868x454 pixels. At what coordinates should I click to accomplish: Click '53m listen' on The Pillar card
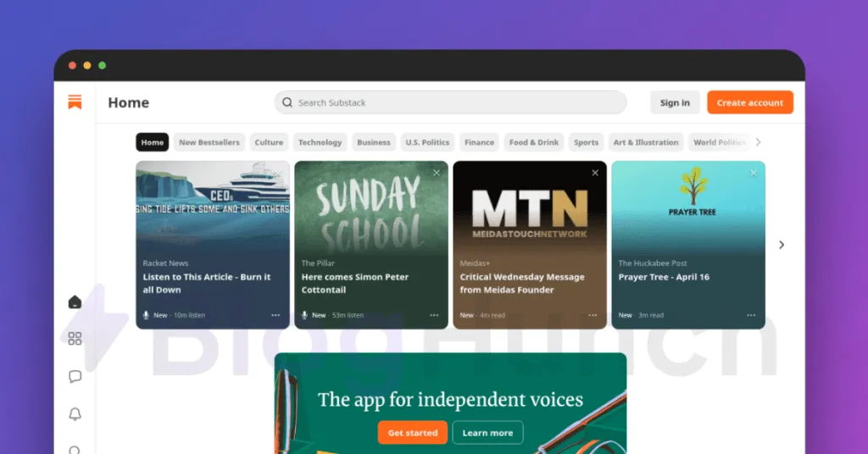(348, 315)
